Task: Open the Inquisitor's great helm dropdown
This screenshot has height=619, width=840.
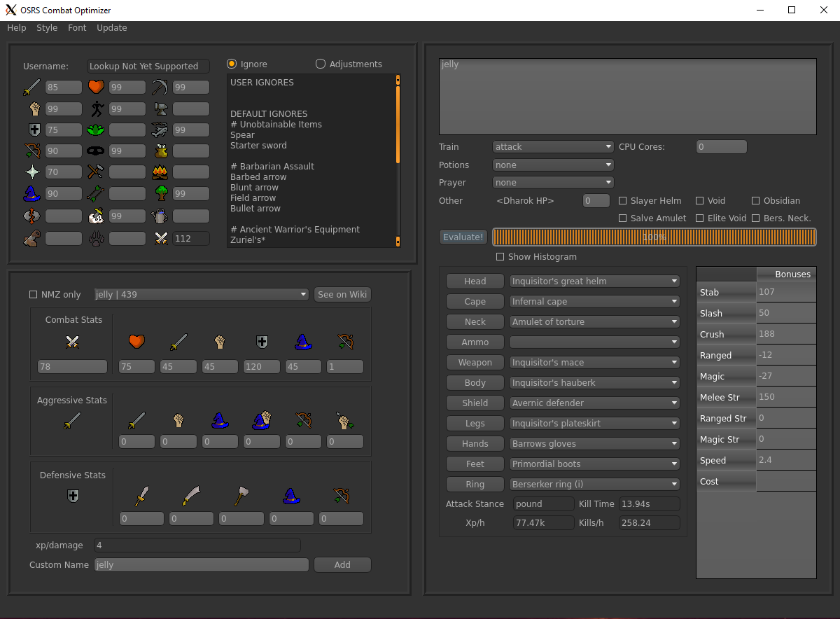Action: click(594, 281)
